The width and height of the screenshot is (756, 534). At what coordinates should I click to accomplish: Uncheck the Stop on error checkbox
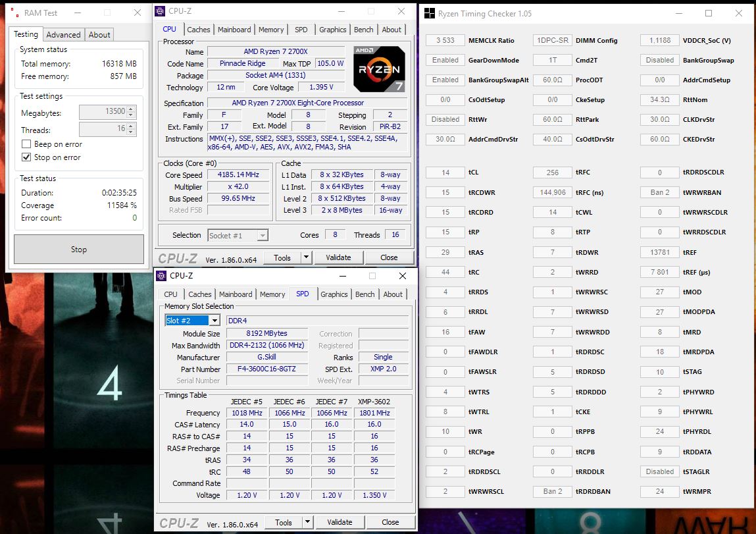pos(26,157)
